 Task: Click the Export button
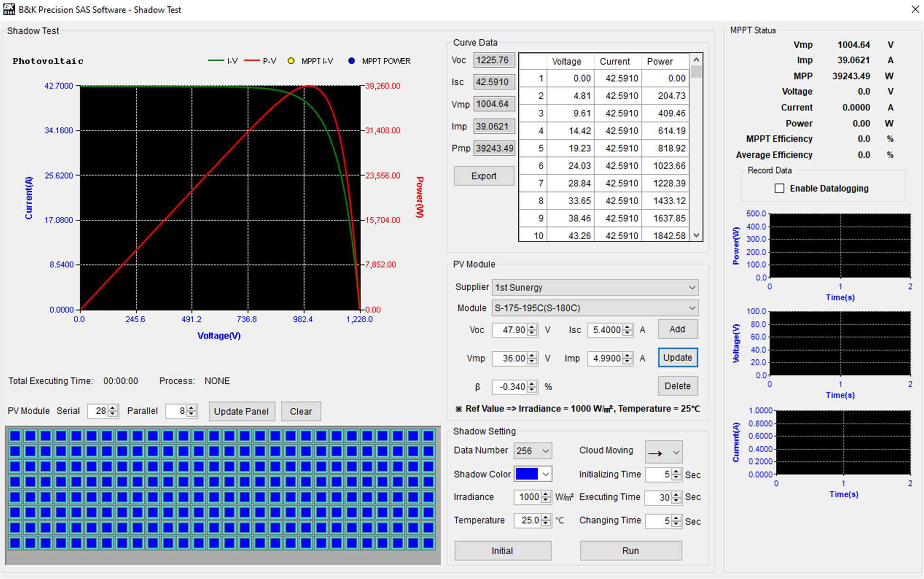coord(484,176)
